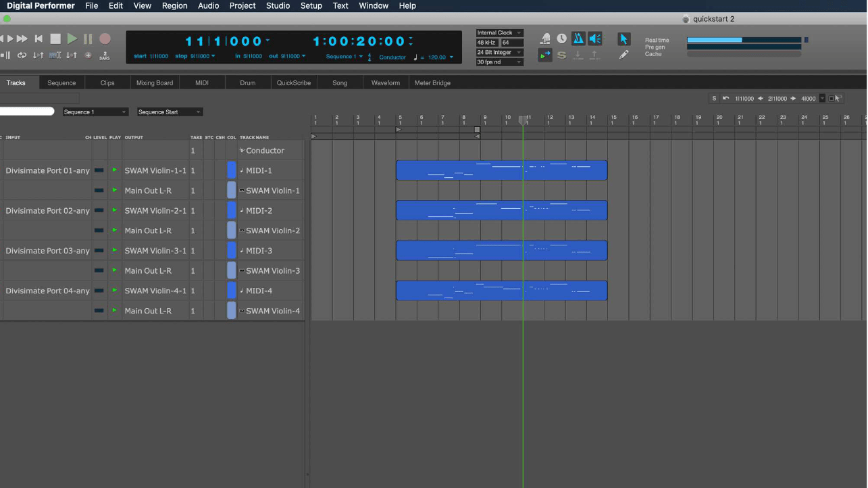Click the Solo S icon in control panel
Image resolution: width=868 pixels, height=488 pixels.
pos(562,55)
